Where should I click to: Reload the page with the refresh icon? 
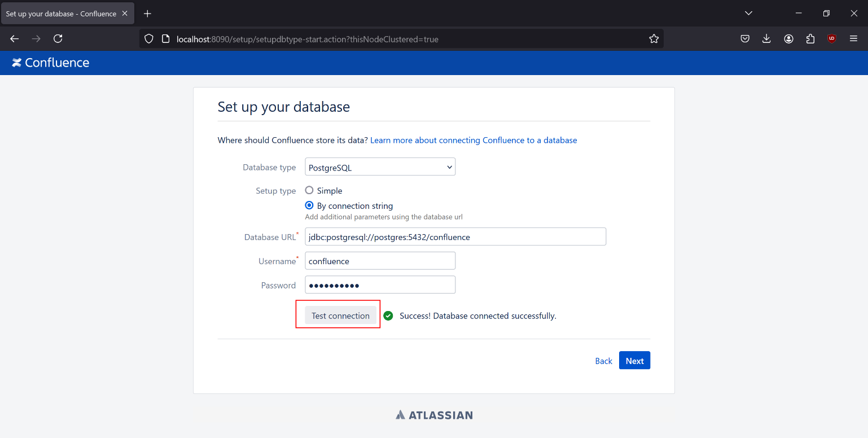[58, 39]
